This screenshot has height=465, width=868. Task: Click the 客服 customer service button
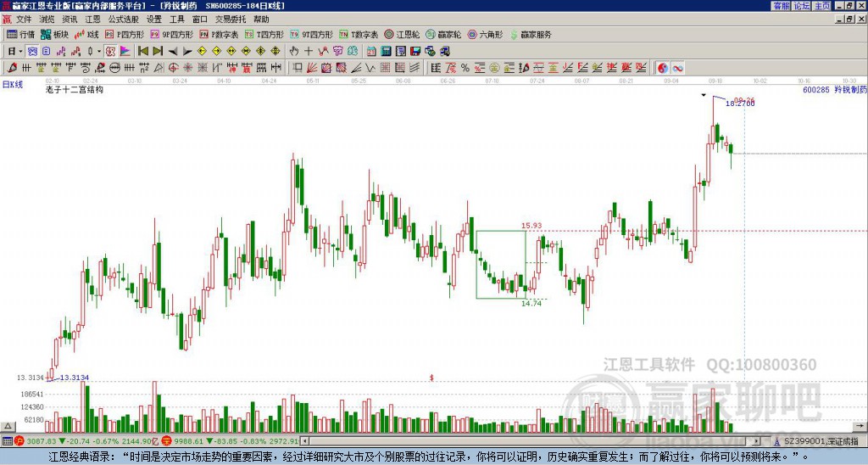point(782,6)
